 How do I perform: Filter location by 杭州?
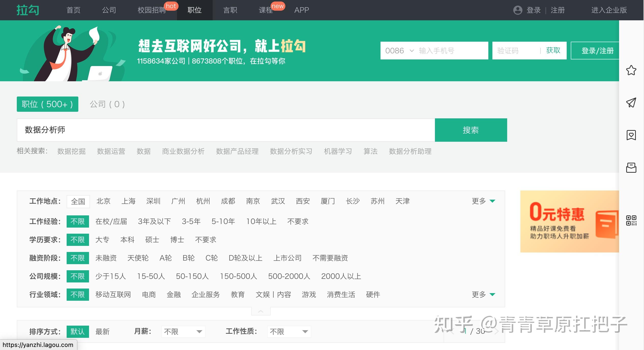[x=203, y=201]
